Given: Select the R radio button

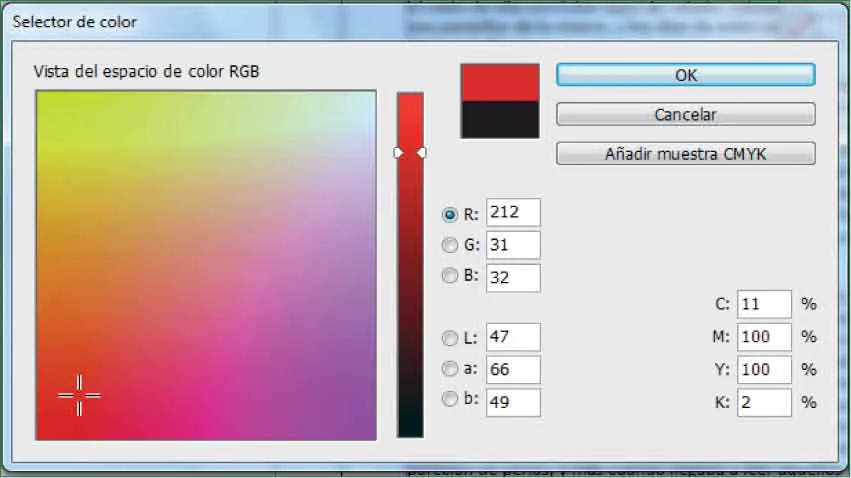Looking at the screenshot, I should point(449,214).
